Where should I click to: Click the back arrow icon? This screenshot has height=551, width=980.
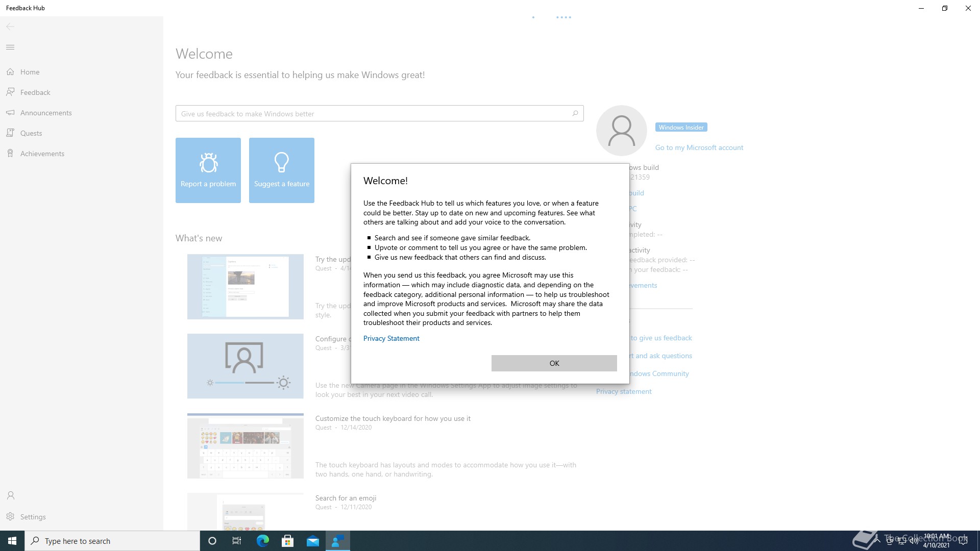pyautogui.click(x=10, y=27)
